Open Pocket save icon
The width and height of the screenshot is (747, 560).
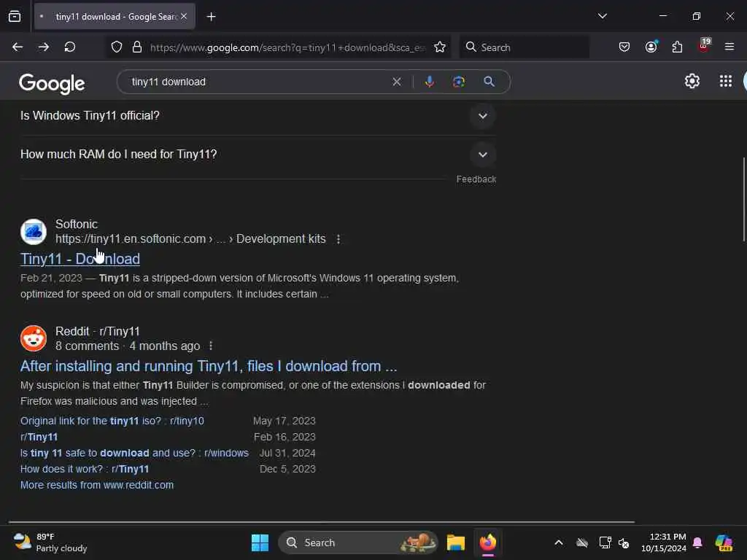[x=624, y=47]
